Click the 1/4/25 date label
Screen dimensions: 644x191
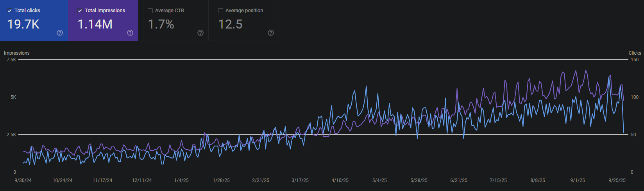(181, 180)
